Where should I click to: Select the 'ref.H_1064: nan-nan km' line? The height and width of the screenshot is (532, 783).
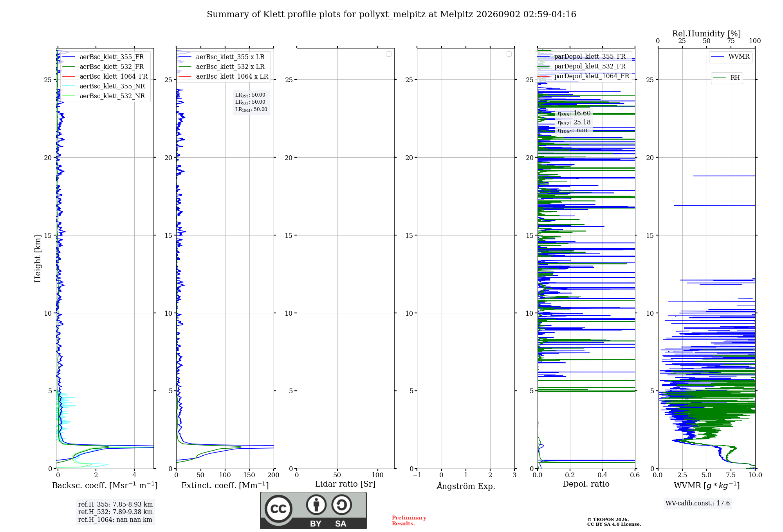point(115,520)
